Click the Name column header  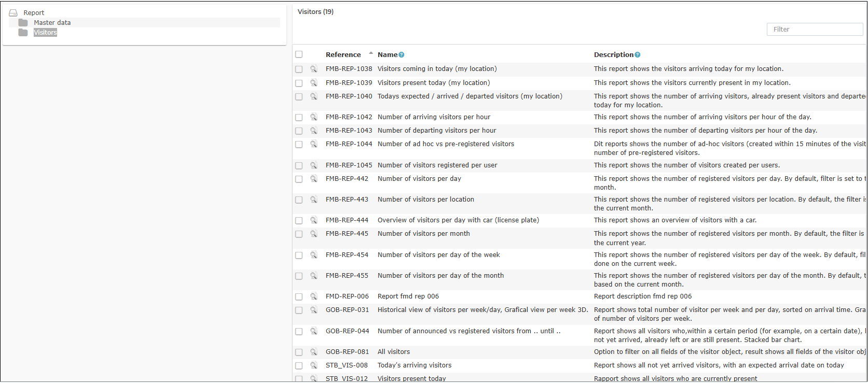pos(388,55)
